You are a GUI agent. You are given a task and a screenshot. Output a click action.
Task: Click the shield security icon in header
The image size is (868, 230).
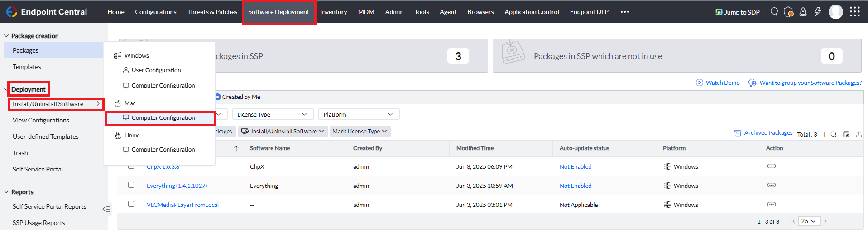click(788, 12)
